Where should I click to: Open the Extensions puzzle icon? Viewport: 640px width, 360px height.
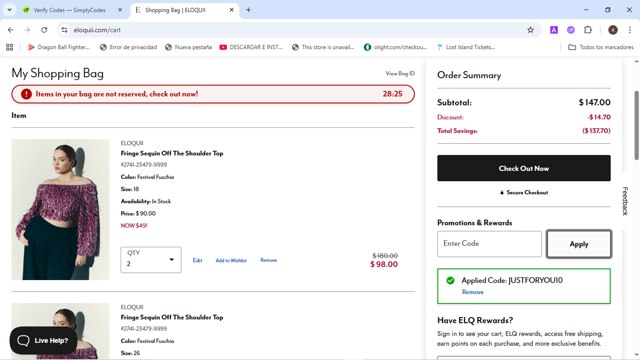point(588,30)
